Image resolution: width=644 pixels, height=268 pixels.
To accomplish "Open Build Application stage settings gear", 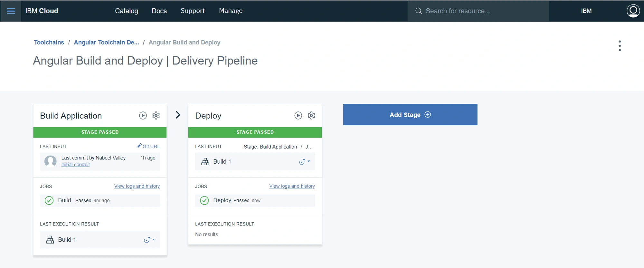I will click(x=156, y=115).
